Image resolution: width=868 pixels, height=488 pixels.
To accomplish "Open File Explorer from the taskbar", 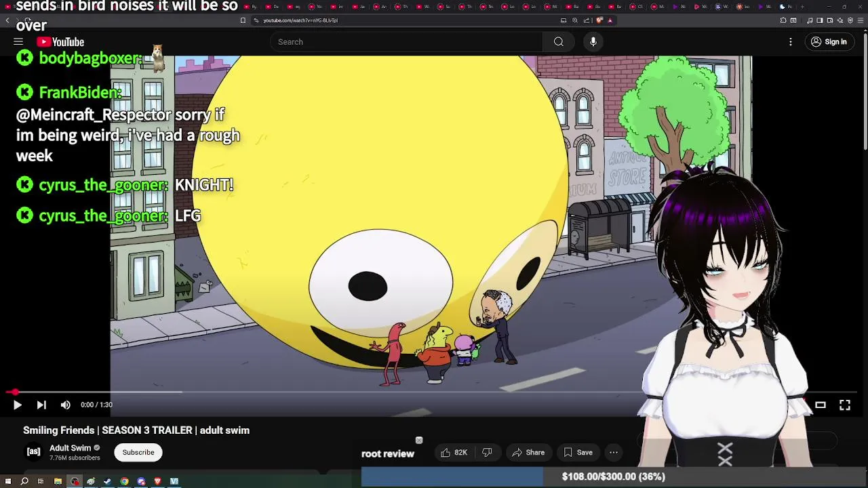I will pos(58,481).
